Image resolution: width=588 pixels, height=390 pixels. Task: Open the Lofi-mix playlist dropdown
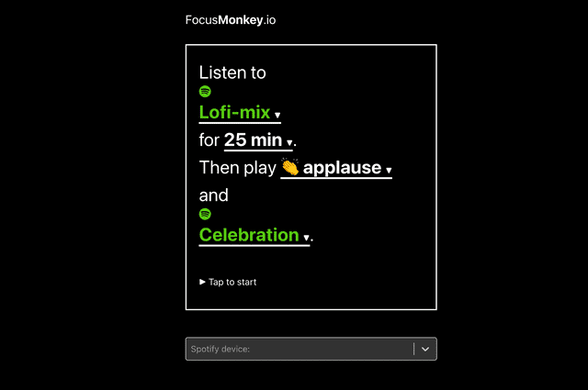coord(240,113)
